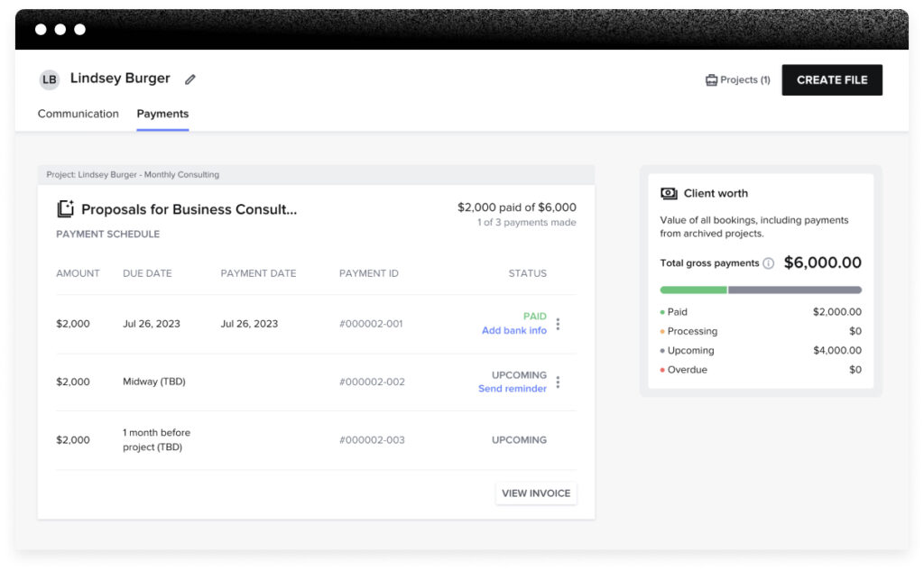Click the proposal document icon

(x=65, y=208)
